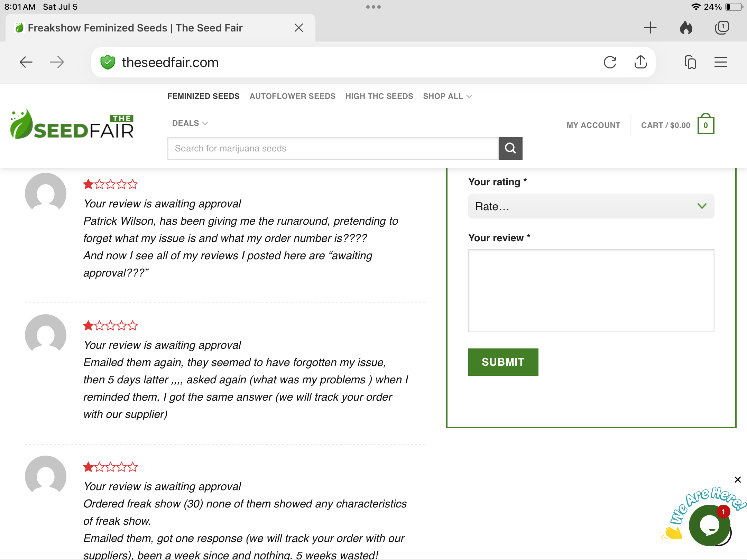The width and height of the screenshot is (747, 560).
Task: Expand the Shop All dropdown
Action: point(448,96)
